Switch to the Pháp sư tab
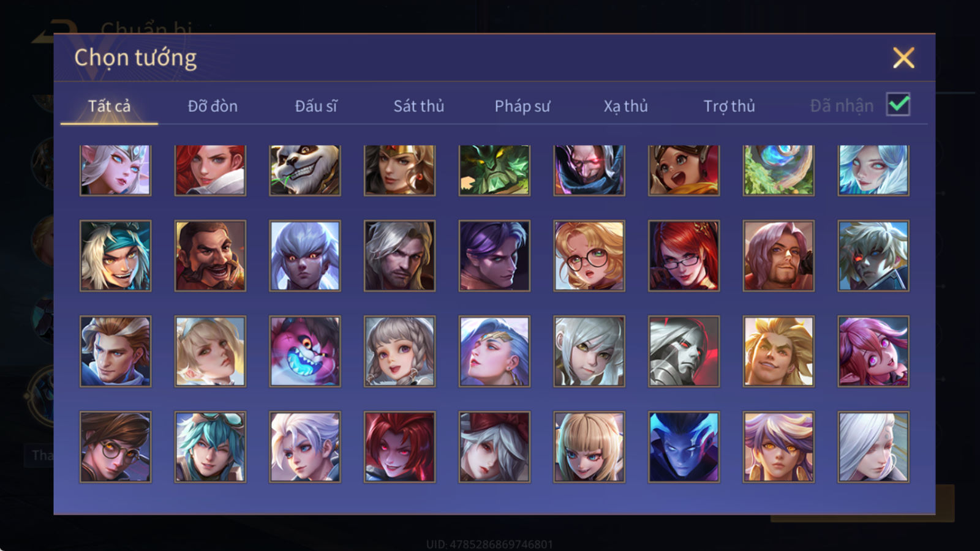Image resolution: width=980 pixels, height=551 pixels. pyautogui.click(x=522, y=106)
